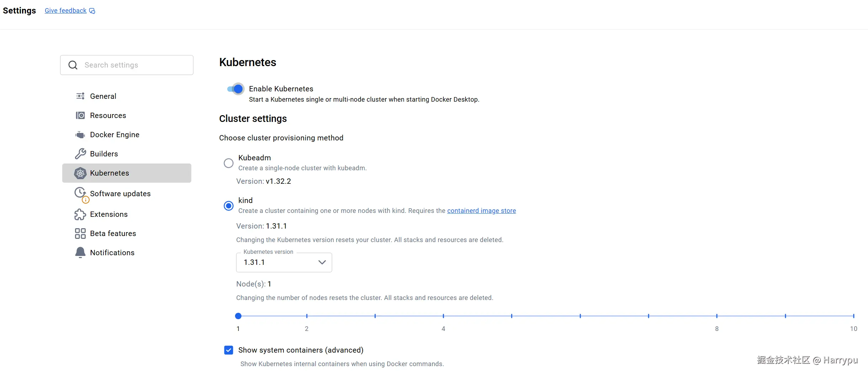Follow the containerd image store link
The height and width of the screenshot is (375, 868).
pos(481,211)
